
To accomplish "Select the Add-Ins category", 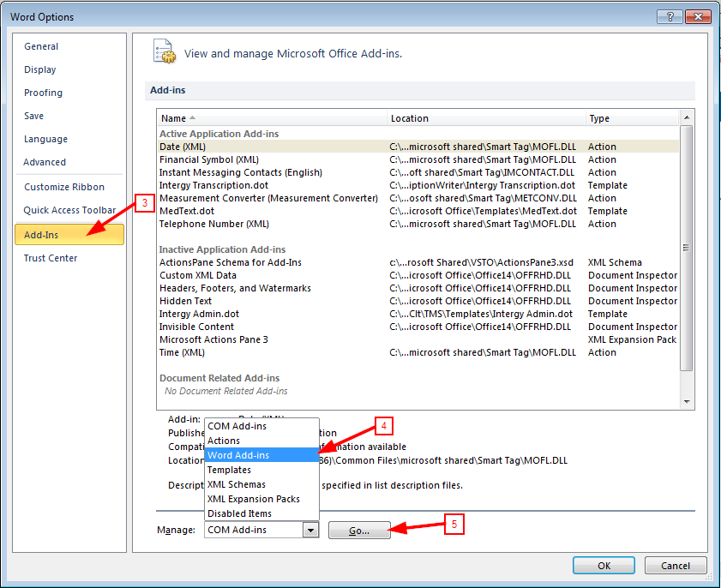I will pos(69,235).
